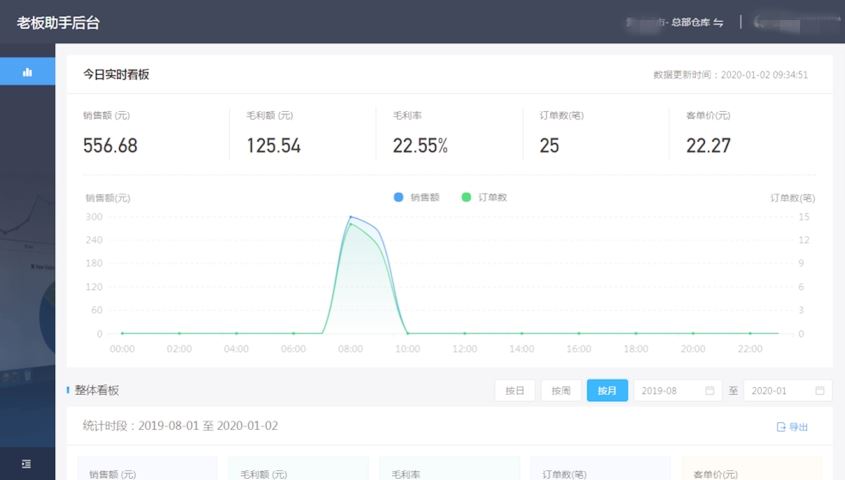This screenshot has height=480, width=845.
Task: Click the 2020-01 end month field
Action: pyautogui.click(x=788, y=391)
